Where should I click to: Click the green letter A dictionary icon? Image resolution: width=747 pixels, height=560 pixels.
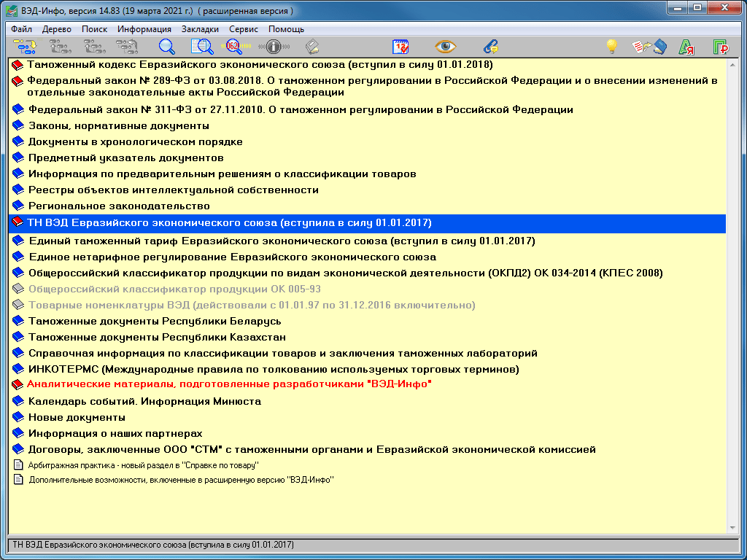[x=686, y=47]
